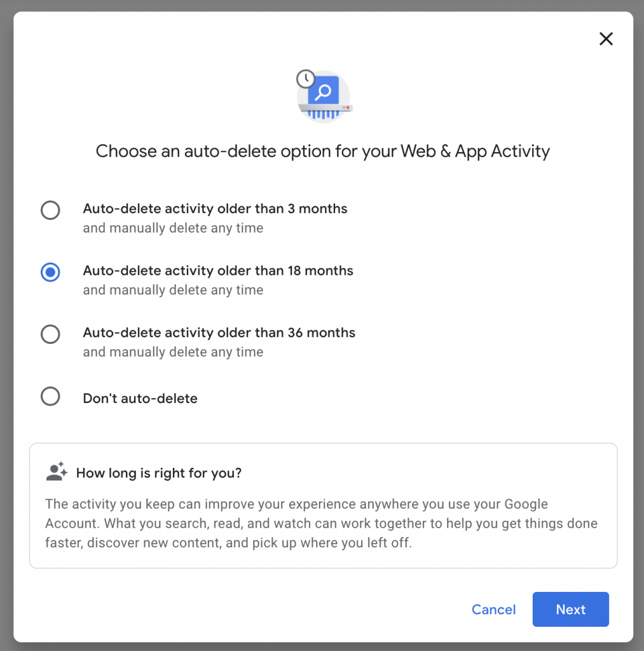Click the "Don't auto-delete" label text
Viewport: 644px width, 651px height.
pos(140,399)
